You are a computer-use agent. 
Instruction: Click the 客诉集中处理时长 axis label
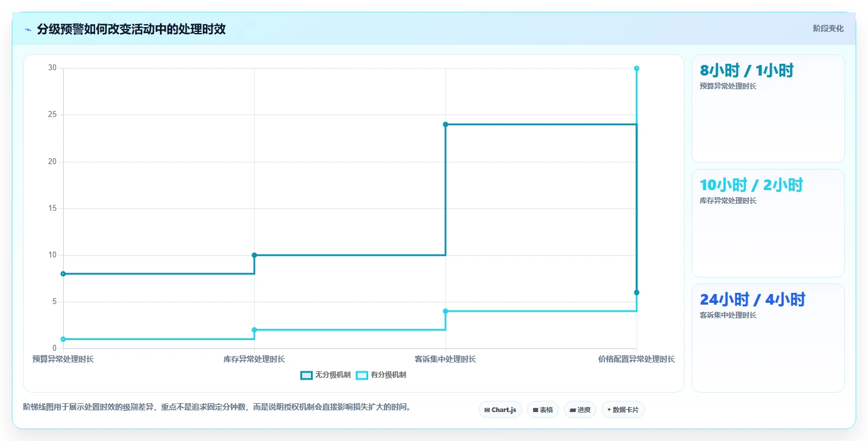coord(446,359)
